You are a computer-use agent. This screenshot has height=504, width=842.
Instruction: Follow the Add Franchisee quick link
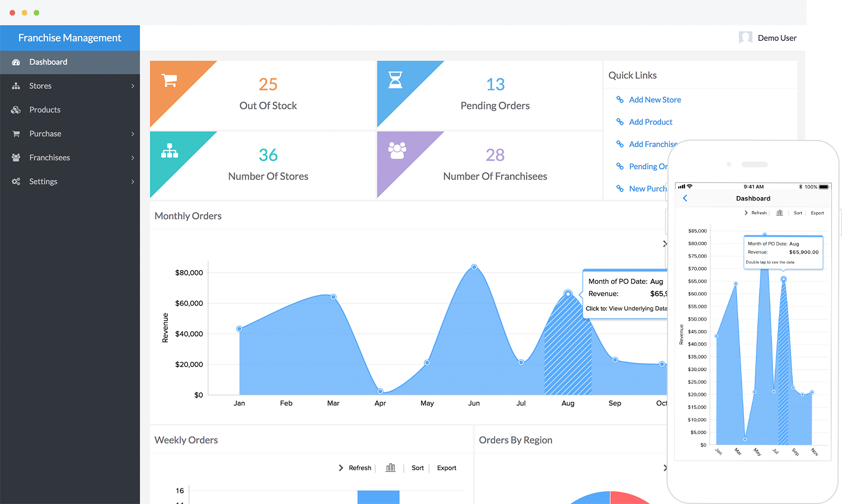653,144
